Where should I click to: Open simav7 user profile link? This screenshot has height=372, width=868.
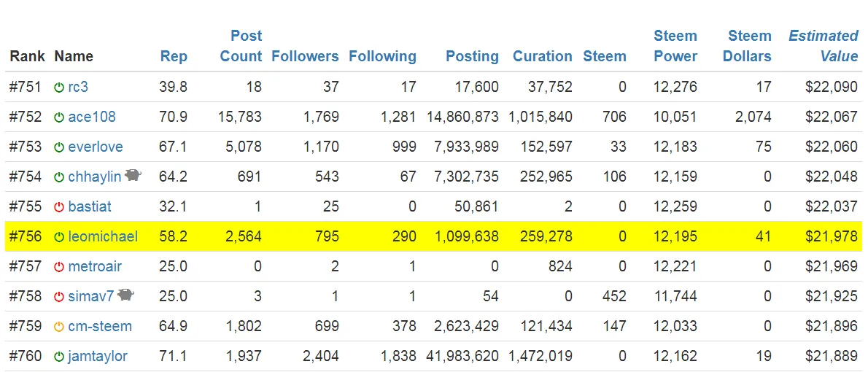pos(90,297)
